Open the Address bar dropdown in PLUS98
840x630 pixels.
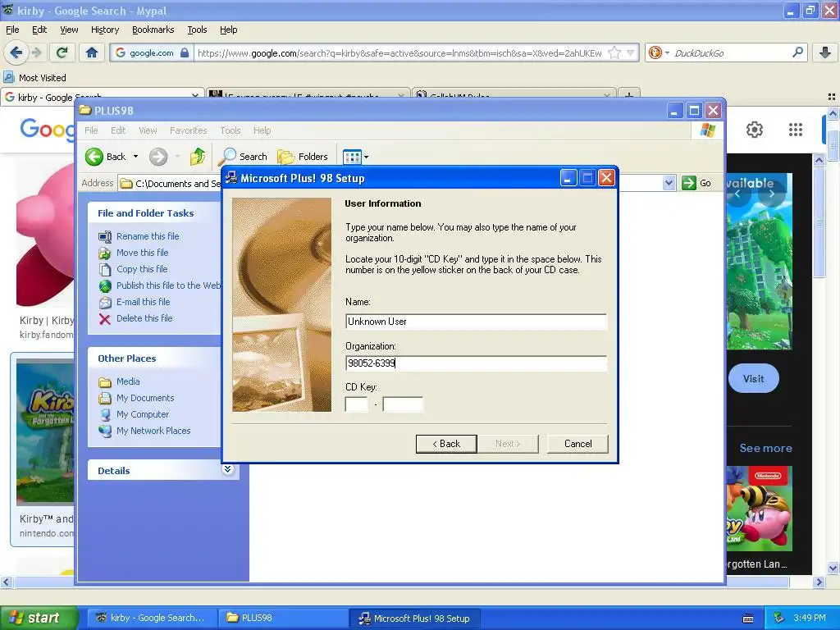tap(669, 183)
